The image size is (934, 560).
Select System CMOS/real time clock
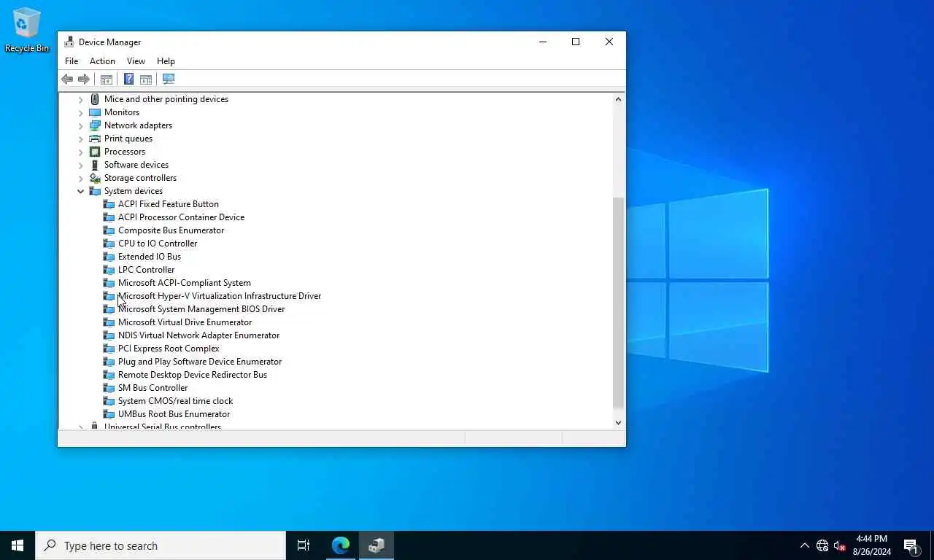pos(175,401)
